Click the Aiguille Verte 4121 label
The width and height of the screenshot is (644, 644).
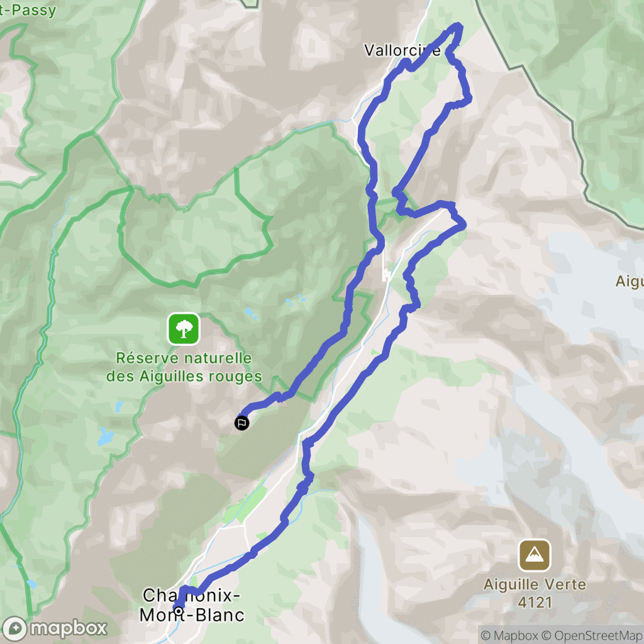click(x=535, y=593)
